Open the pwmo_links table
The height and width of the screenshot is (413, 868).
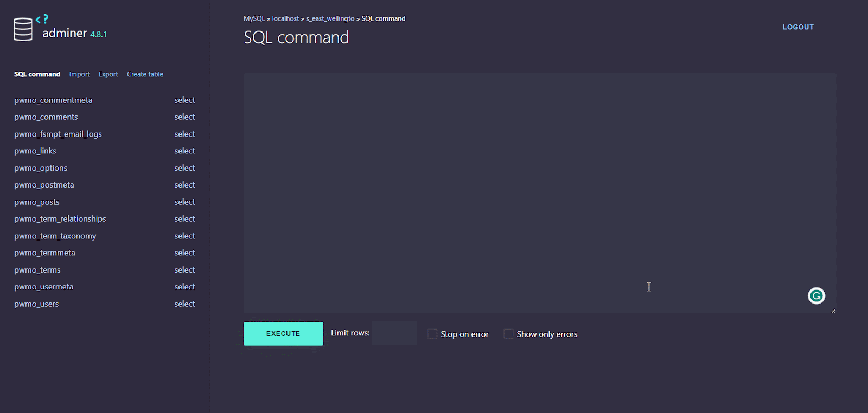[35, 151]
